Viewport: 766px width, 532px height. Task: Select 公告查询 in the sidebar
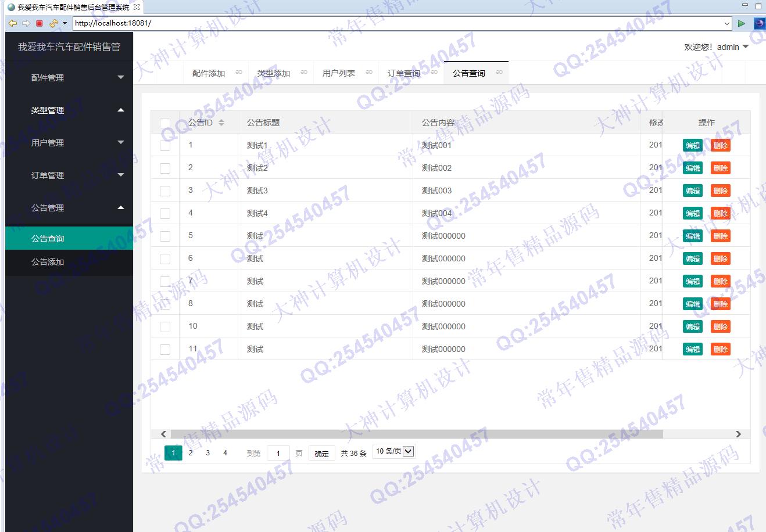[x=69, y=239]
